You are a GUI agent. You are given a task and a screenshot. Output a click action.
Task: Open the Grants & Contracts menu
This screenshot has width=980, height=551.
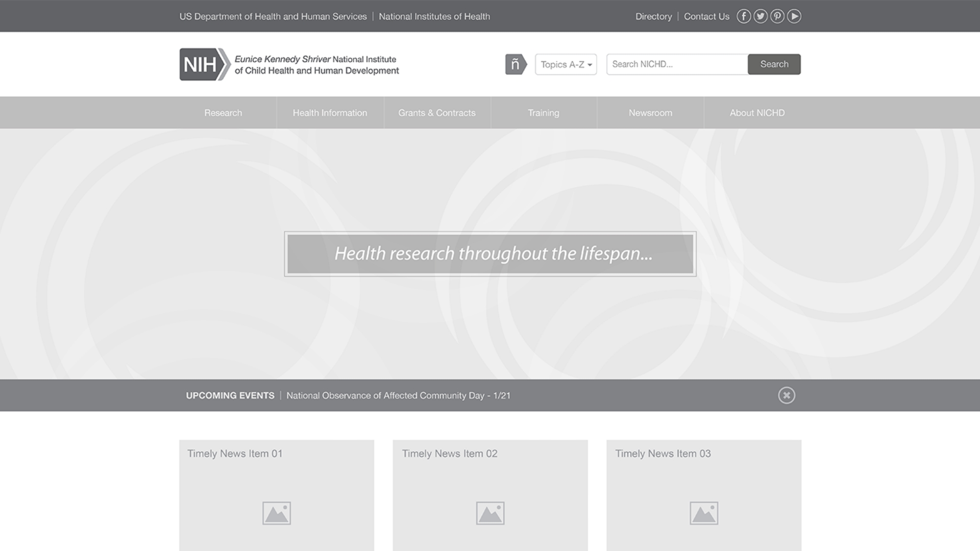(437, 113)
